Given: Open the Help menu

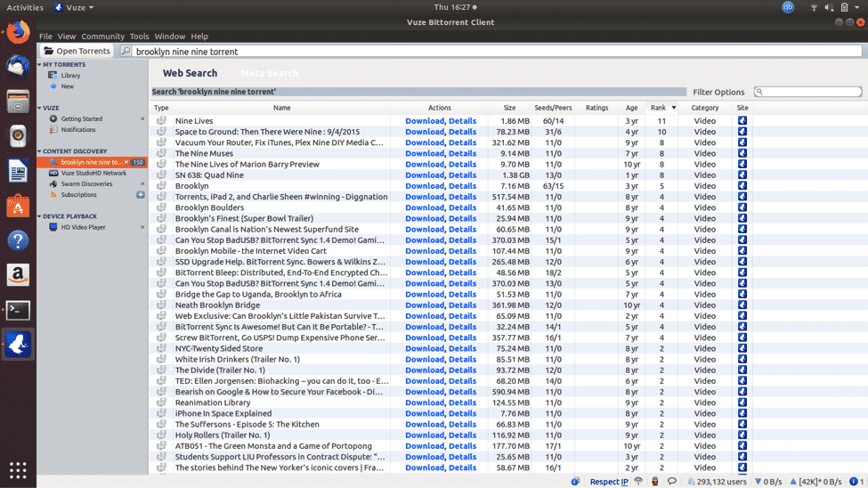Looking at the screenshot, I should coord(199,36).
